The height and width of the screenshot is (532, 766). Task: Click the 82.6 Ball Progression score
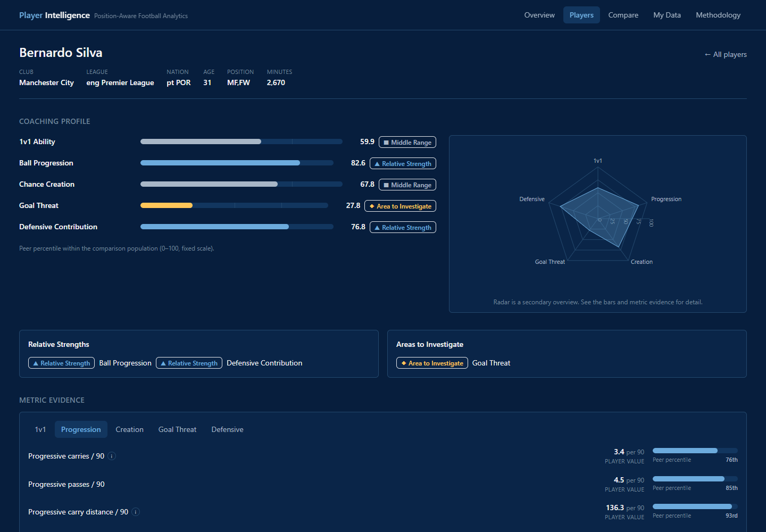358,163
